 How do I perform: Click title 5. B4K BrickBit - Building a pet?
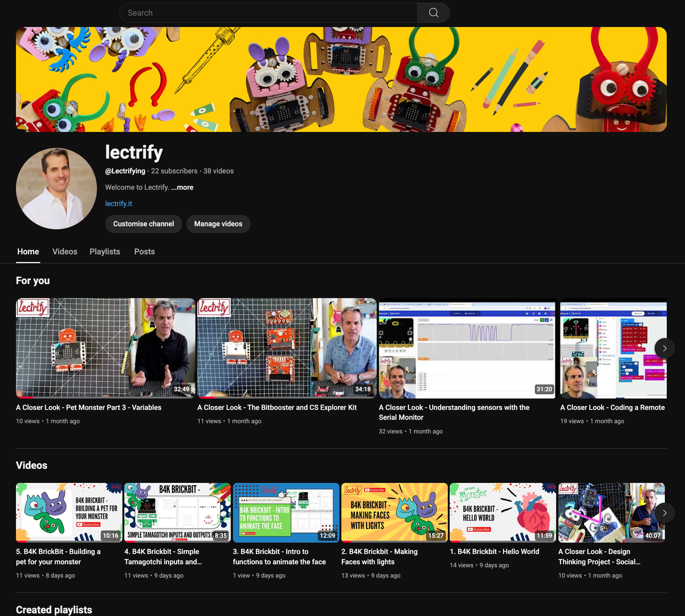(x=58, y=557)
